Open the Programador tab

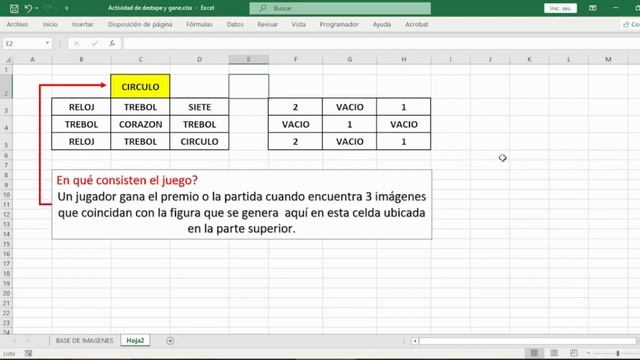click(339, 24)
